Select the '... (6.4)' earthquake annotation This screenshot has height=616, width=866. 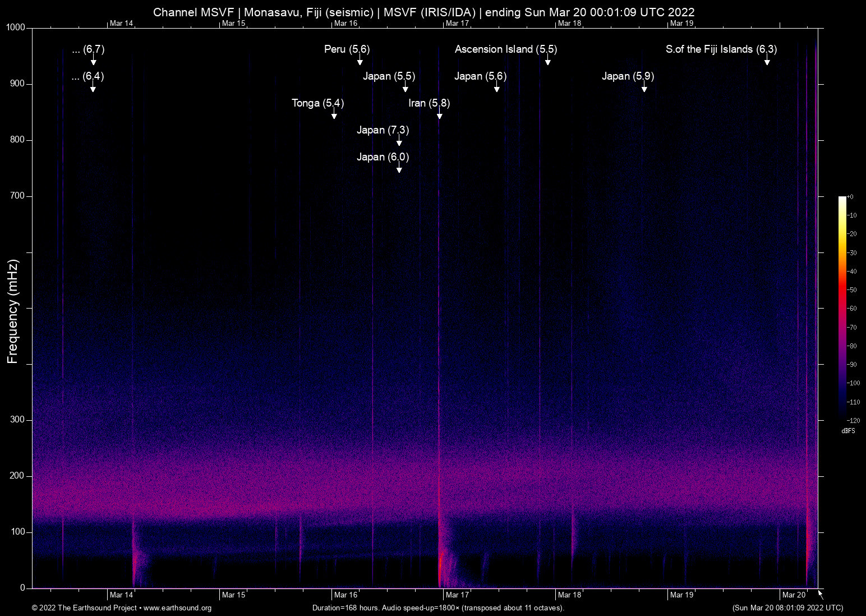[x=88, y=76]
